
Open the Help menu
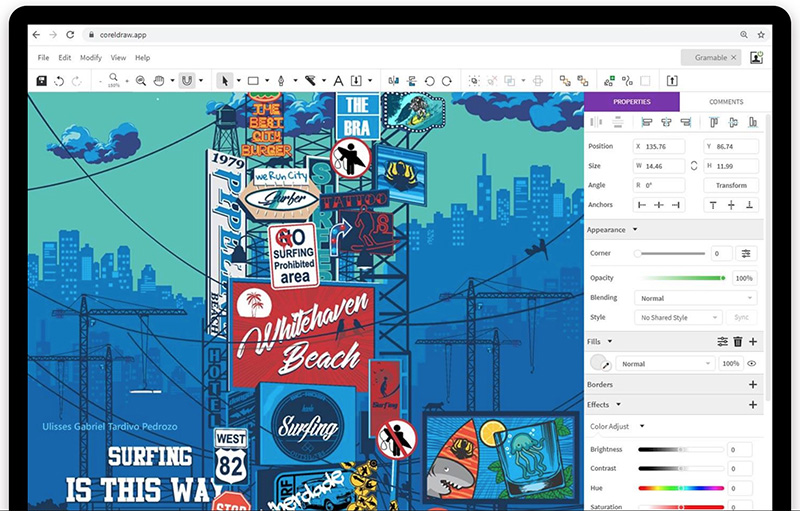[142, 58]
